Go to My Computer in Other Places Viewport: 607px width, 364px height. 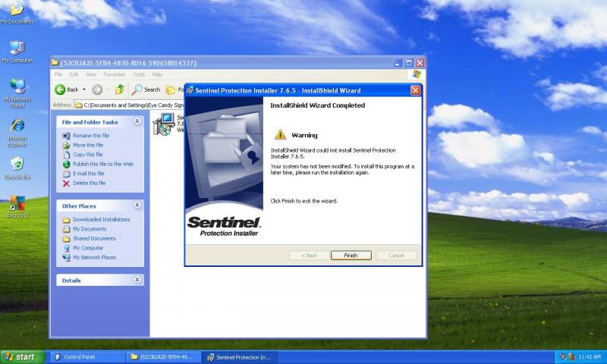88,248
